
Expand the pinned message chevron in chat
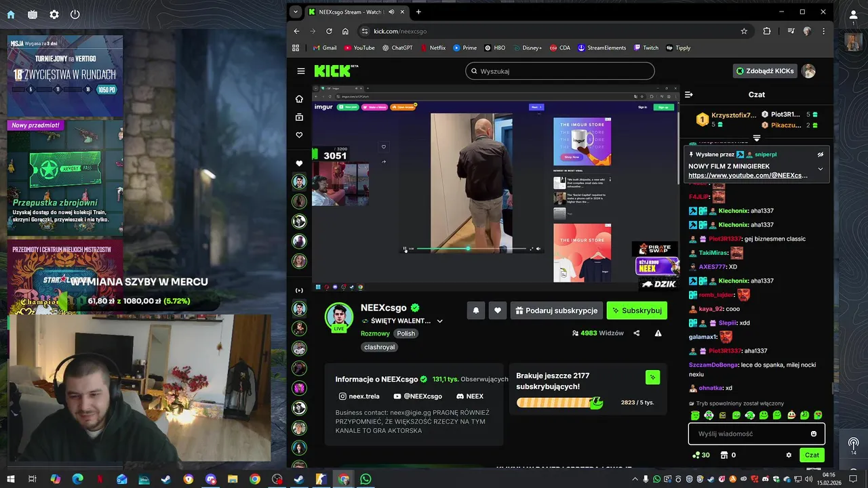point(820,169)
